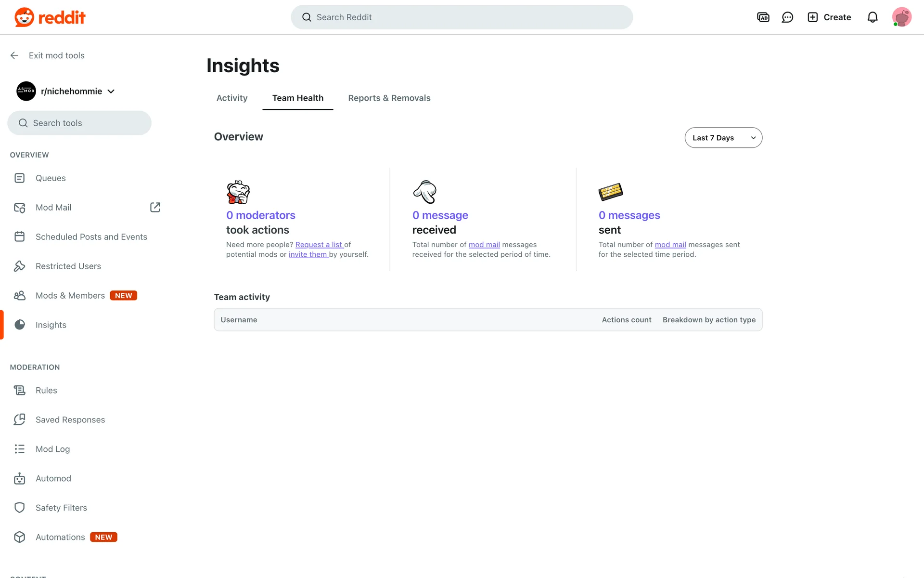Open Mod Mail external link icon

tap(155, 207)
